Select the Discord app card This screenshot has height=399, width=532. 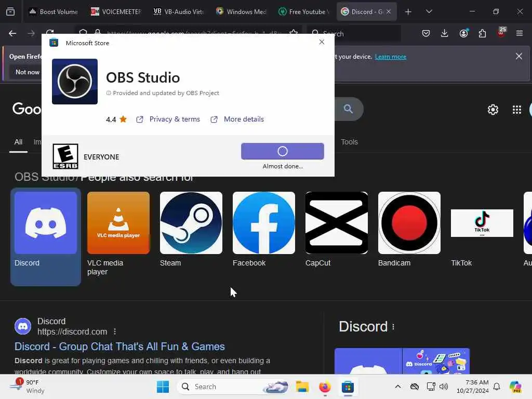click(x=46, y=237)
